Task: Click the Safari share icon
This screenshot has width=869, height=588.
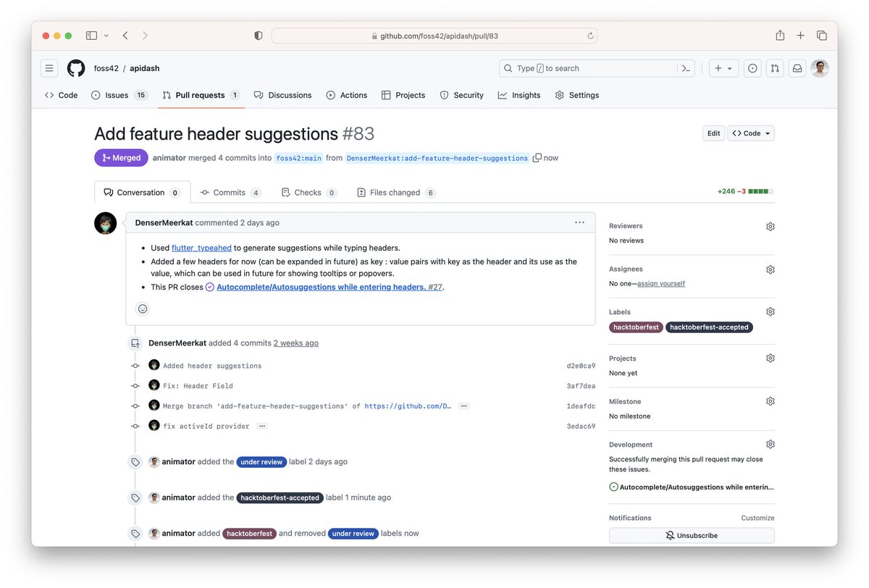Action: point(780,35)
